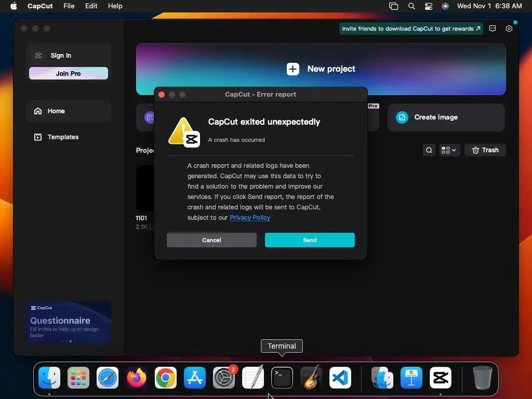Open the Home section
Screen dimensions: 532x399
click(x=68, y=111)
